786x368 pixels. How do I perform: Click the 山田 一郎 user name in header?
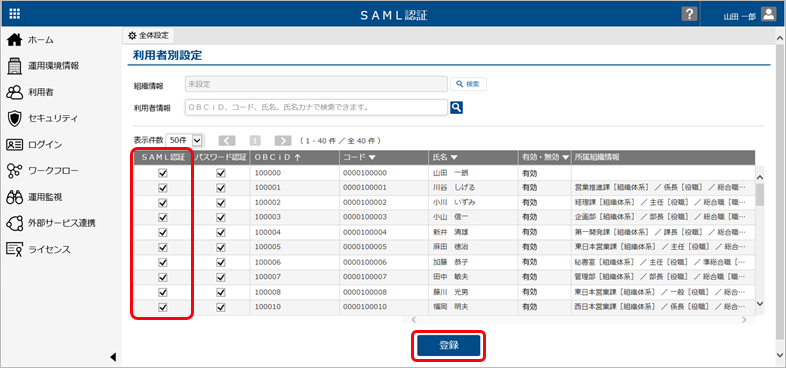739,16
